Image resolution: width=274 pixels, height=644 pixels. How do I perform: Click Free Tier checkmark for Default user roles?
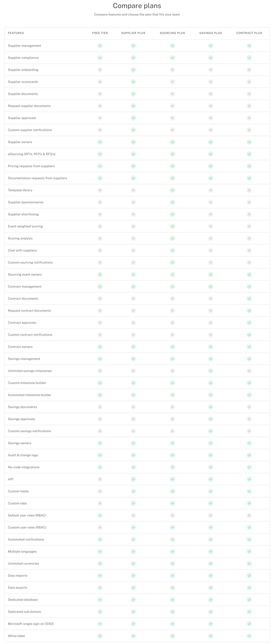[100, 515]
